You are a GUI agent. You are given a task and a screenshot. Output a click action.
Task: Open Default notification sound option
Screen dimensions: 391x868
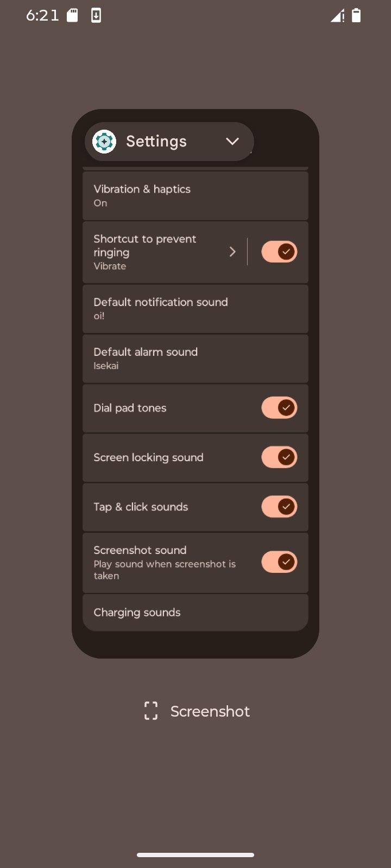tap(195, 308)
